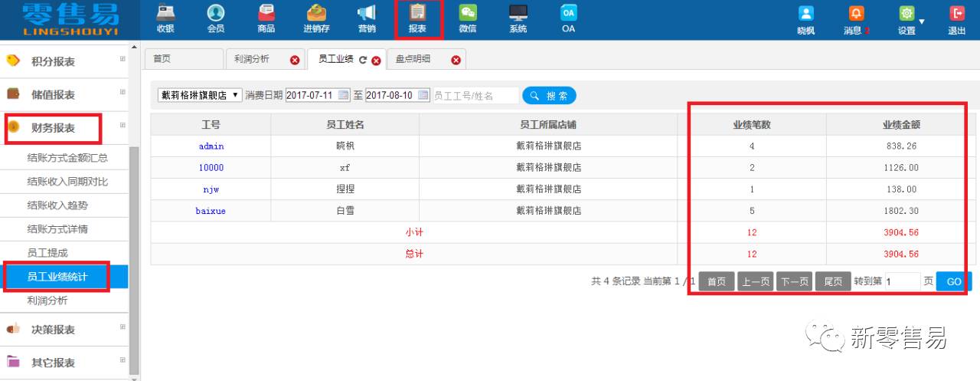
Task: Open the 设置 settings gear dropdown
Action: (x=909, y=21)
